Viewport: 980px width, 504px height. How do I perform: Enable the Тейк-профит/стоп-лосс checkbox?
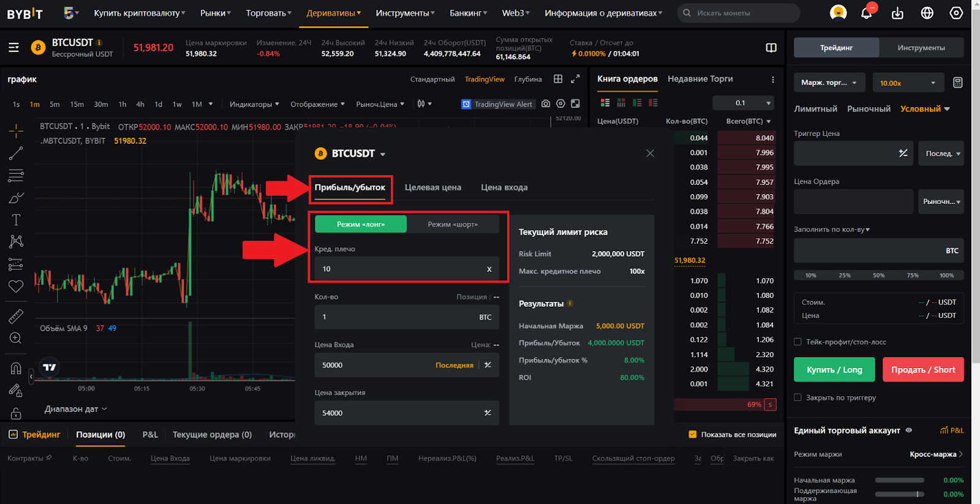[797, 342]
